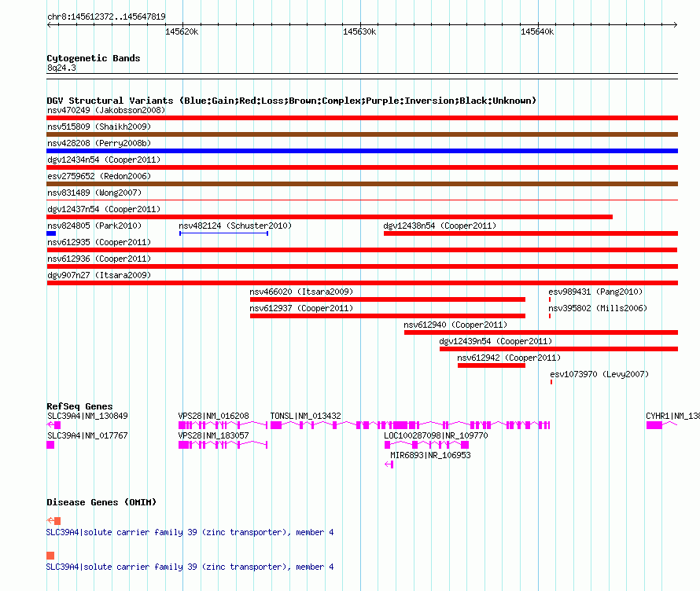700x591 pixels.
Task: Select the nsv612940 (Cooper2011) red bar
Action: point(541,332)
